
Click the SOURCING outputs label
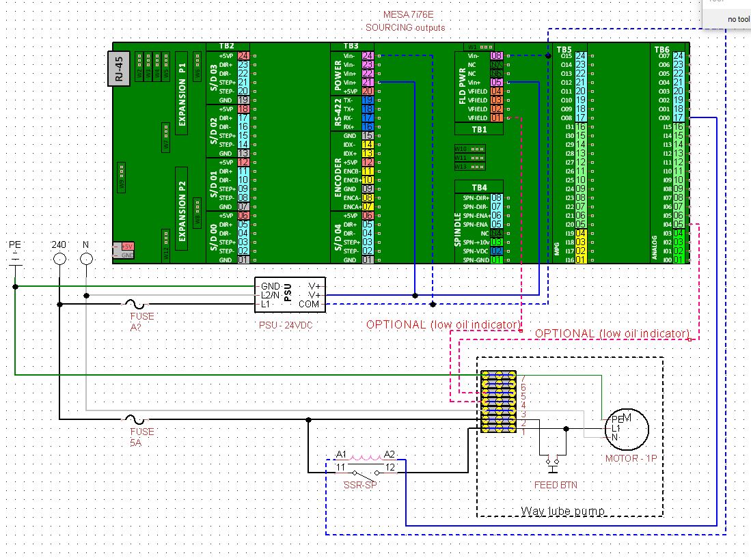pos(405,28)
